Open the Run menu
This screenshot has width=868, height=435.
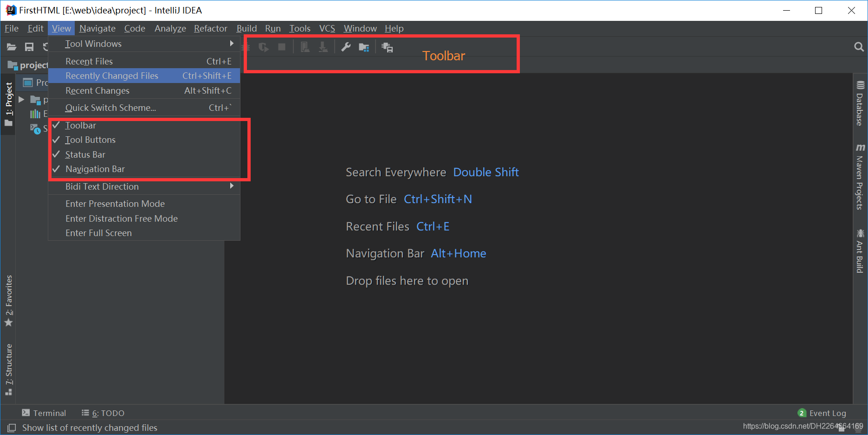coord(273,28)
